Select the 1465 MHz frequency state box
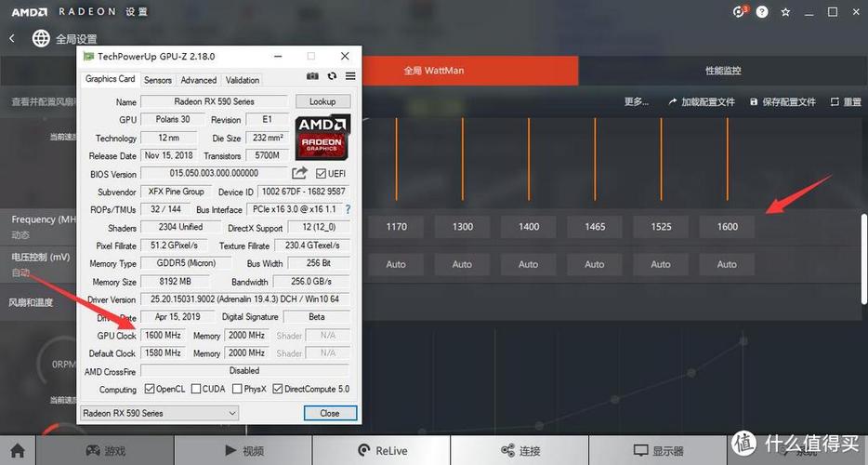Image resolution: width=868 pixels, height=465 pixels. [595, 227]
